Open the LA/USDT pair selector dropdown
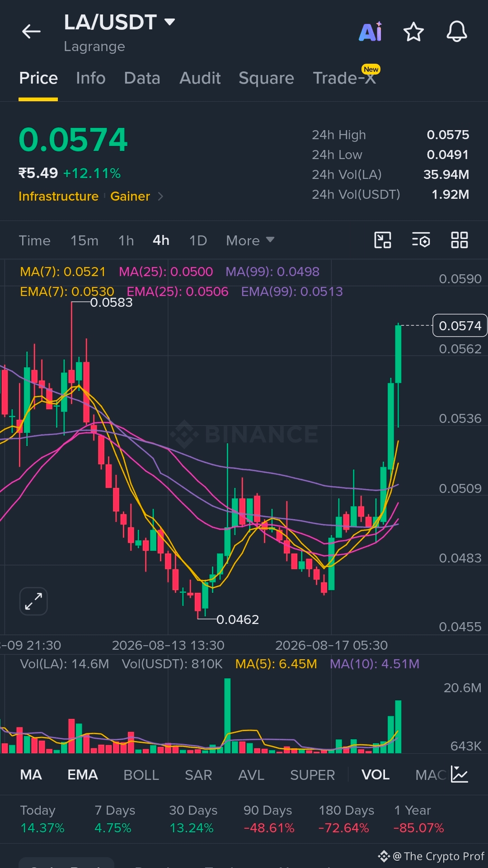The width and height of the screenshot is (488, 868). (119, 22)
